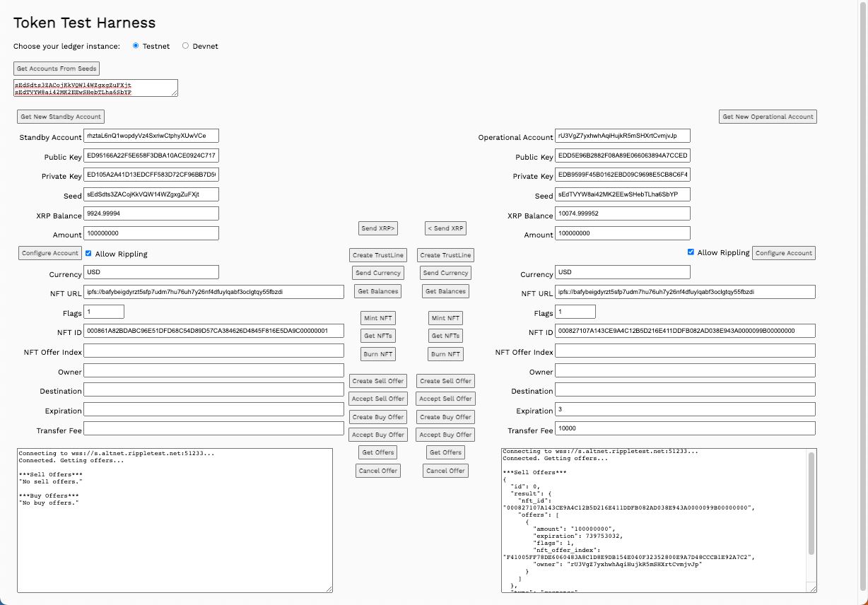The height and width of the screenshot is (605, 868).
Task: Click the standby-side Cancel Offer button
Action: coord(378,471)
